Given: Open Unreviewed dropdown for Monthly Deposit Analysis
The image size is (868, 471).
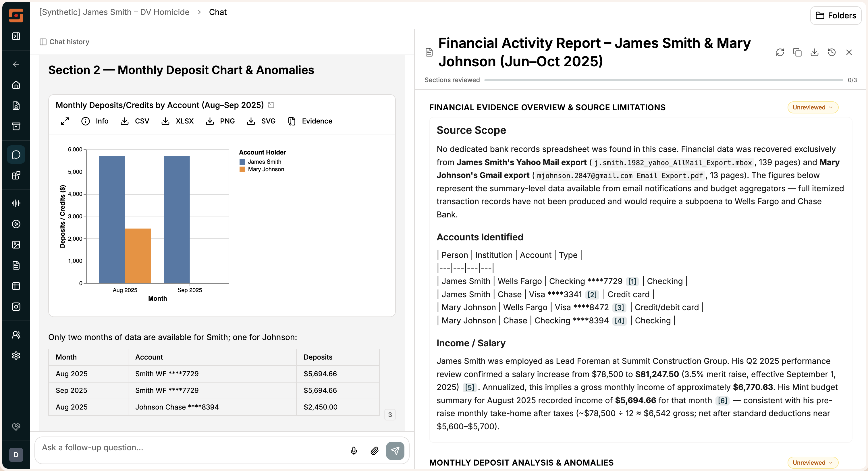Looking at the screenshot, I should click(812, 463).
